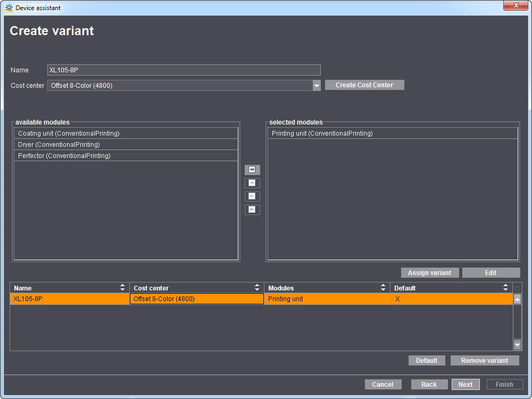Sort variants table by the Name column
The image size is (532, 399).
coord(123,288)
